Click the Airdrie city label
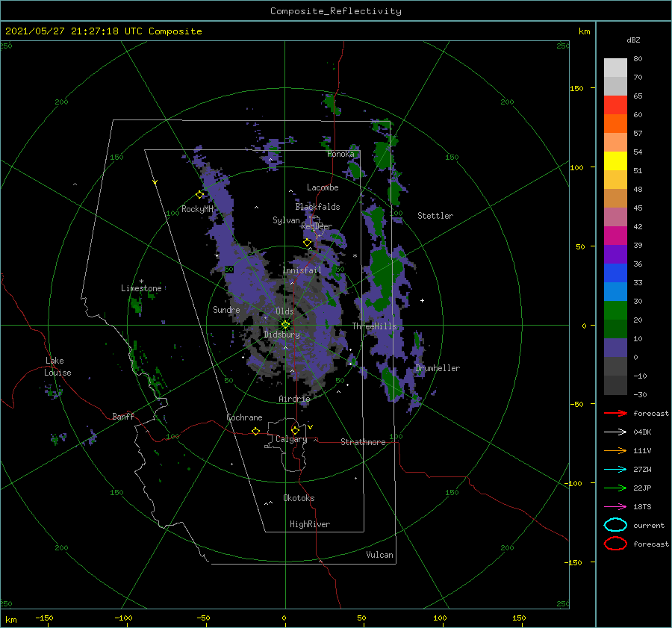 pyautogui.click(x=294, y=399)
